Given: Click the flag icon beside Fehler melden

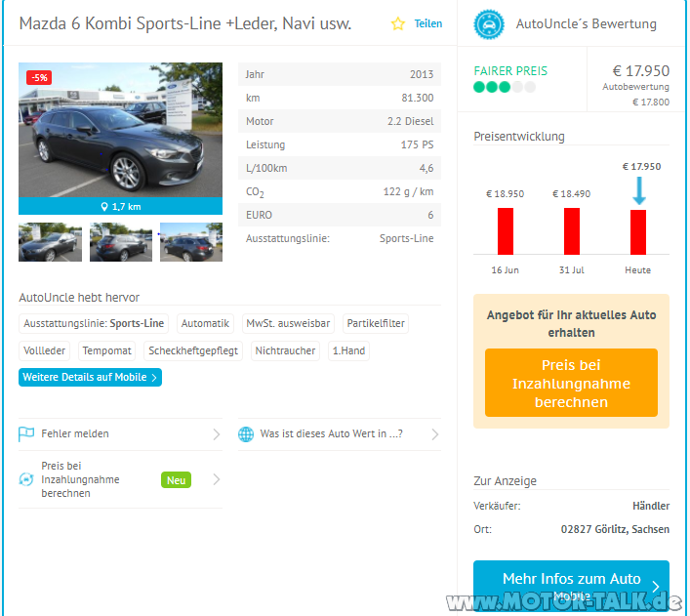Looking at the screenshot, I should (26, 434).
